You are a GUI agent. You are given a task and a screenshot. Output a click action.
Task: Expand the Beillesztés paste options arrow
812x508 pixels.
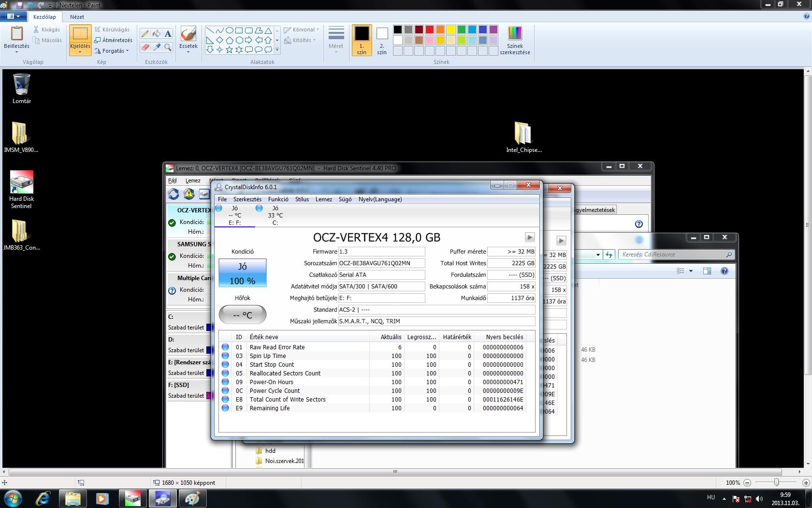tap(16, 52)
